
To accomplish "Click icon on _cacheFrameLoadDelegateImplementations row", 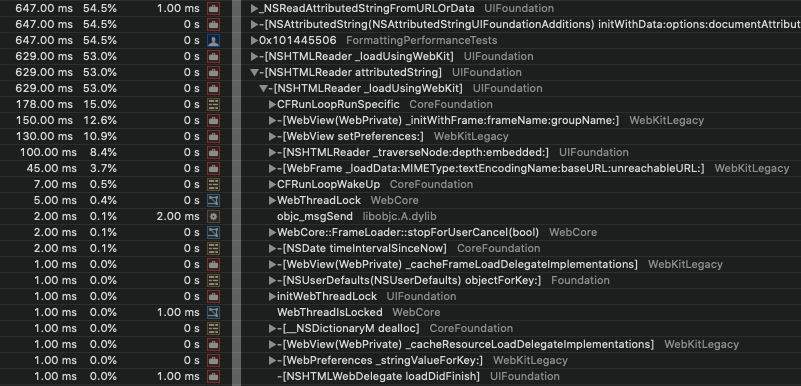I will pos(214,264).
